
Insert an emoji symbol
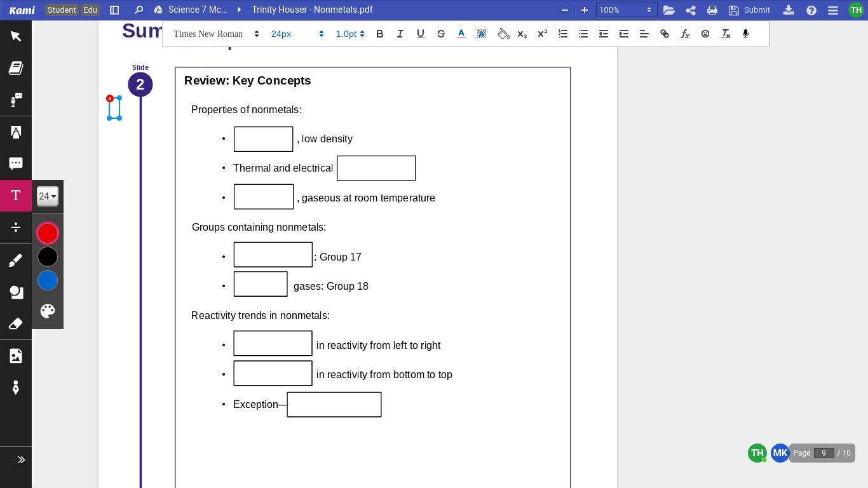(705, 34)
